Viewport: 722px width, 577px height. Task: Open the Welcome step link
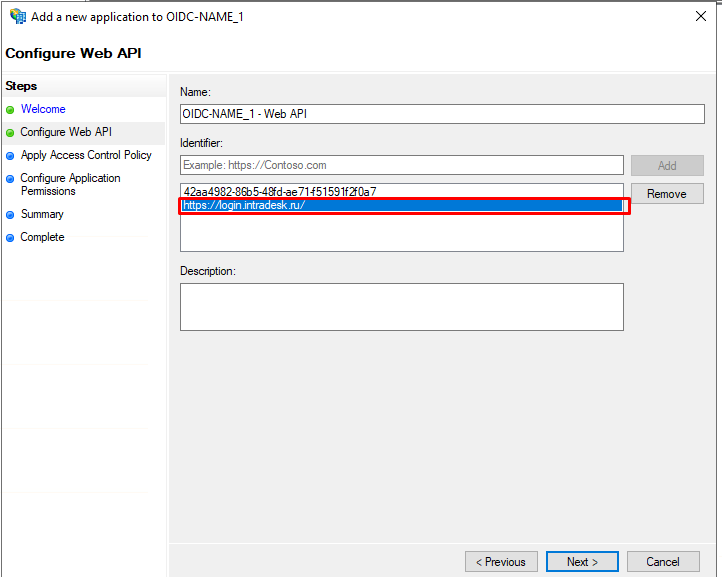tap(43, 109)
